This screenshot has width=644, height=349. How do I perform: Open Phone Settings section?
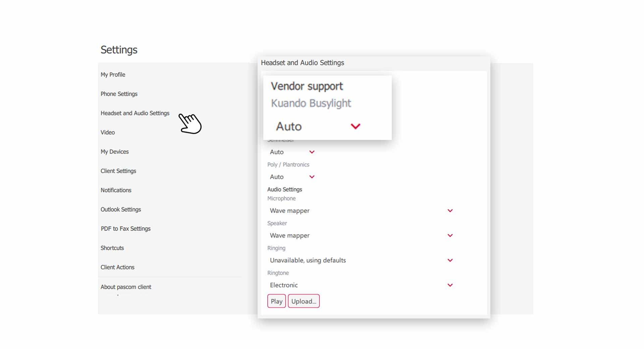[119, 94]
